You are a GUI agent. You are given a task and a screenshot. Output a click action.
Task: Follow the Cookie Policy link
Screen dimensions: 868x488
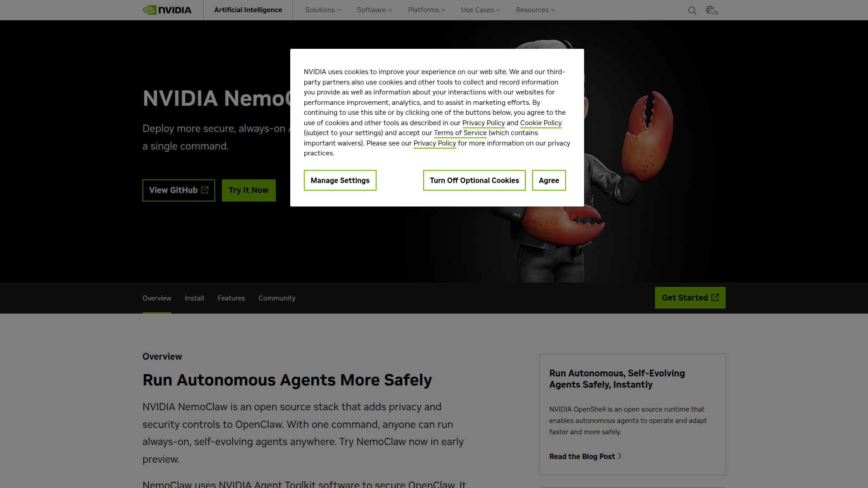click(x=541, y=123)
